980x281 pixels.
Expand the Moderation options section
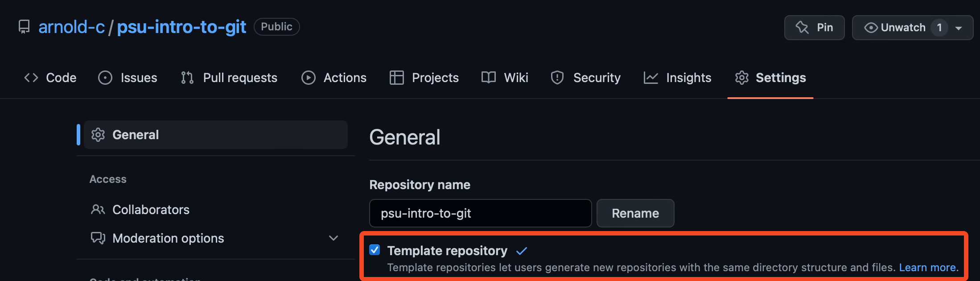click(333, 238)
